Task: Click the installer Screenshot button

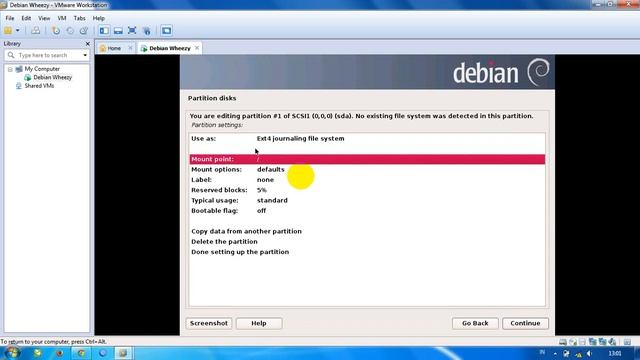Action: 209,323
